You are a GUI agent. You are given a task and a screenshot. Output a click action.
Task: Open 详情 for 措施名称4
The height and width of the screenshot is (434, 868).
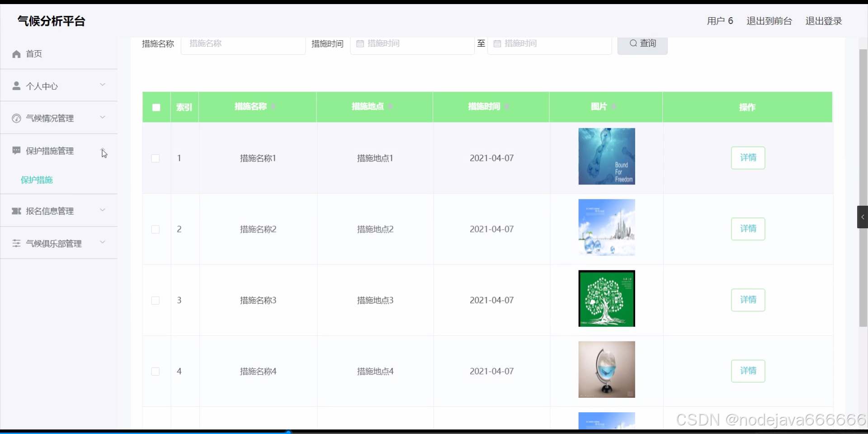pyautogui.click(x=748, y=371)
